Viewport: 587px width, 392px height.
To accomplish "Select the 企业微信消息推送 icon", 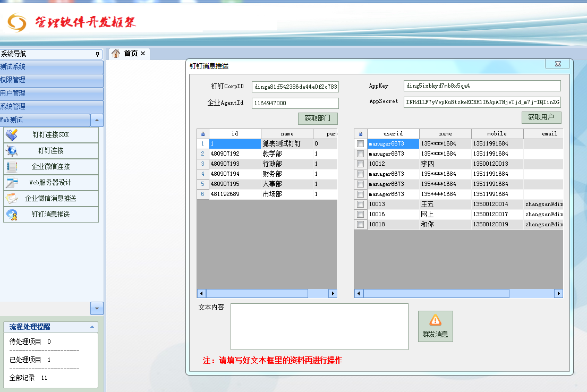I will [12, 199].
